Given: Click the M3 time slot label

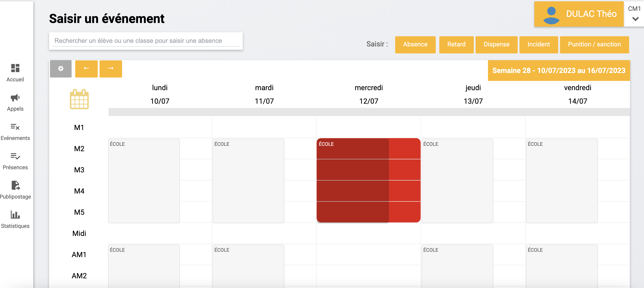Looking at the screenshot, I should tap(79, 170).
